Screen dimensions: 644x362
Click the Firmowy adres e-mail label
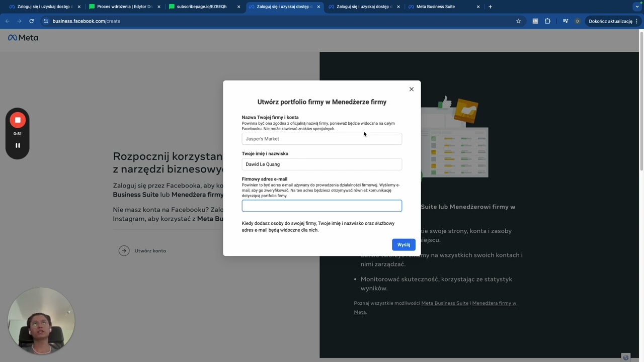(265, 179)
